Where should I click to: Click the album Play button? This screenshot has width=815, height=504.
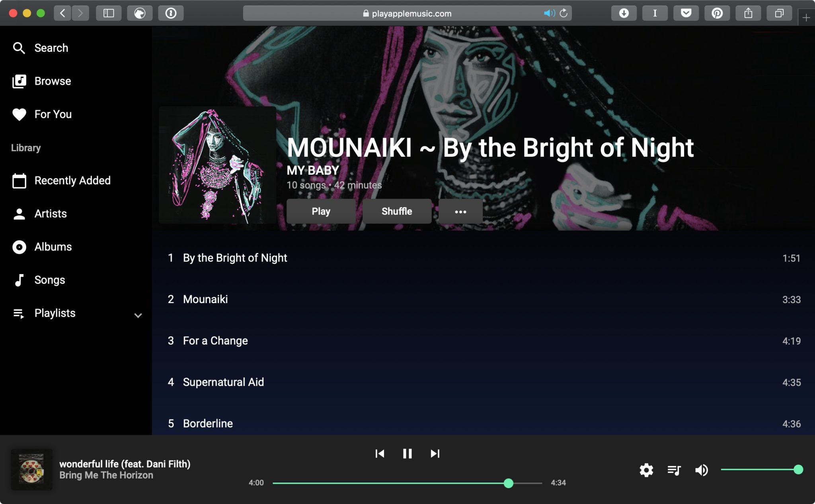click(x=321, y=212)
